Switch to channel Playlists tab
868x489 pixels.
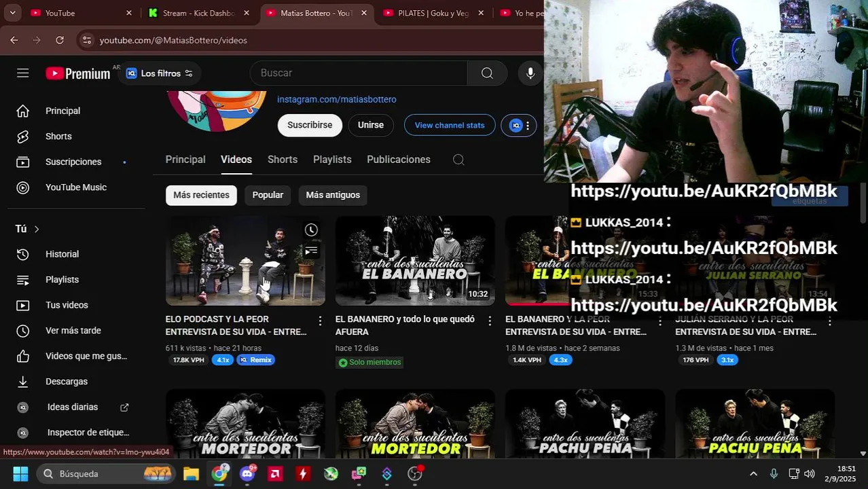tap(332, 160)
